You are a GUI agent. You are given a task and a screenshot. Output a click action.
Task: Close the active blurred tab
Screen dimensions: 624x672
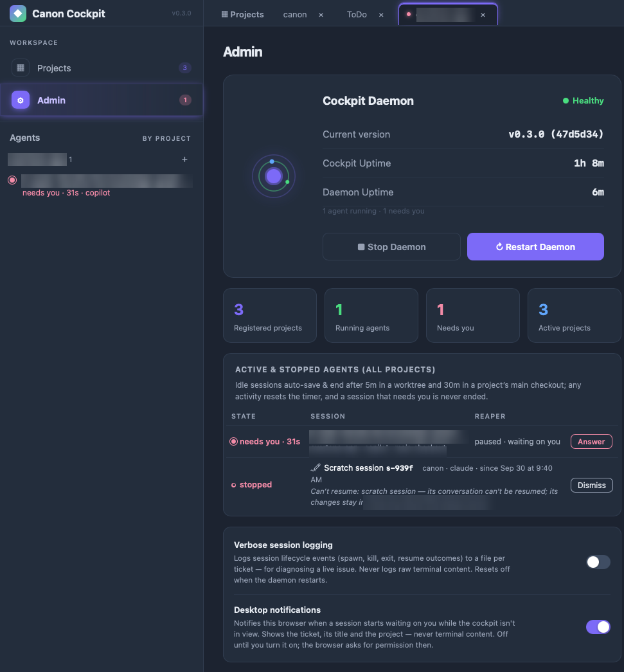click(483, 15)
